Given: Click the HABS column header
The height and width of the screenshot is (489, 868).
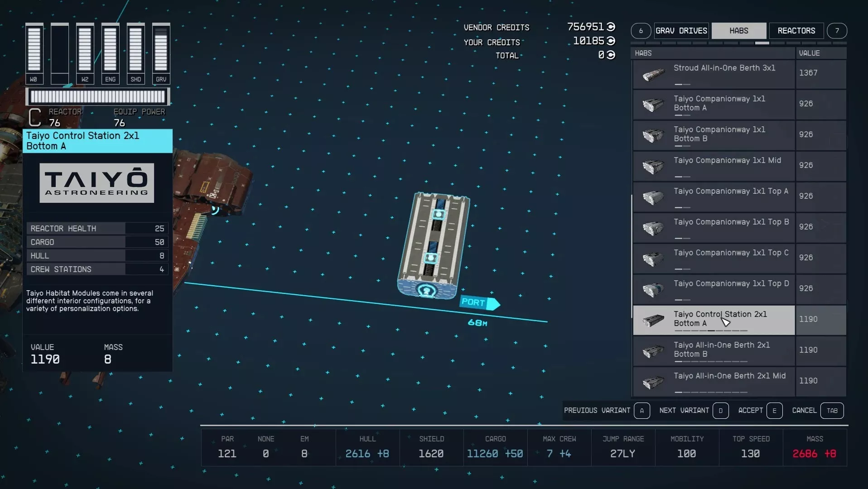Looking at the screenshot, I should [713, 53].
